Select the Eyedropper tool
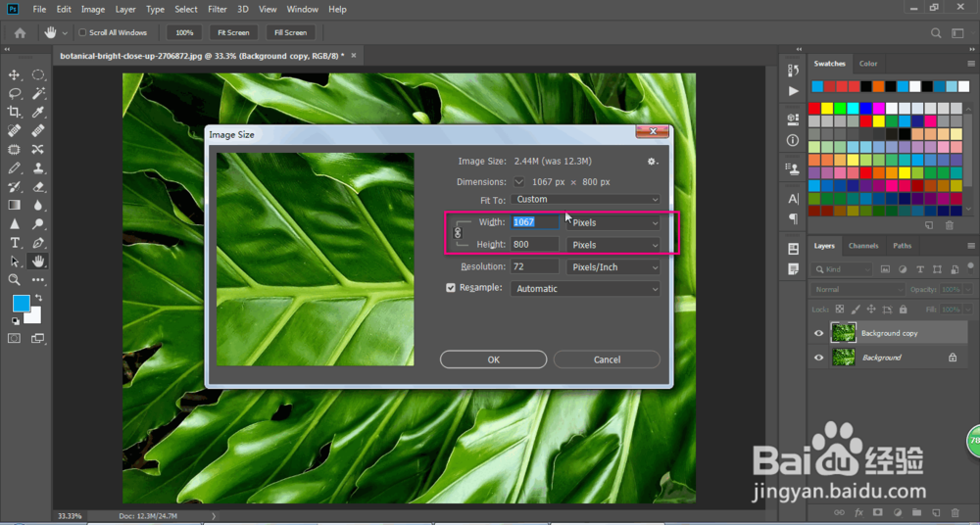980x525 pixels. click(x=38, y=112)
